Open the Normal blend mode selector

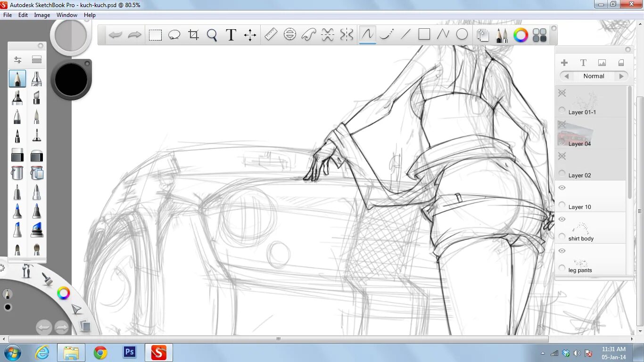click(x=594, y=76)
